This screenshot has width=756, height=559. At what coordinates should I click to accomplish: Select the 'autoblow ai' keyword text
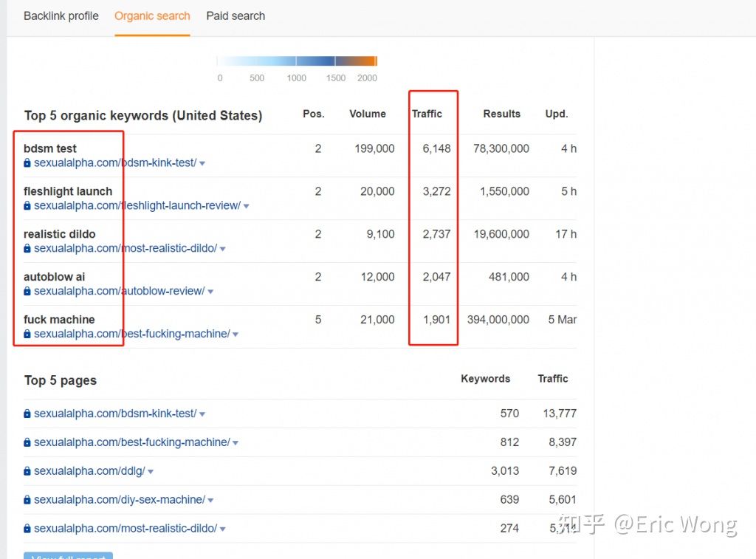tap(55, 277)
